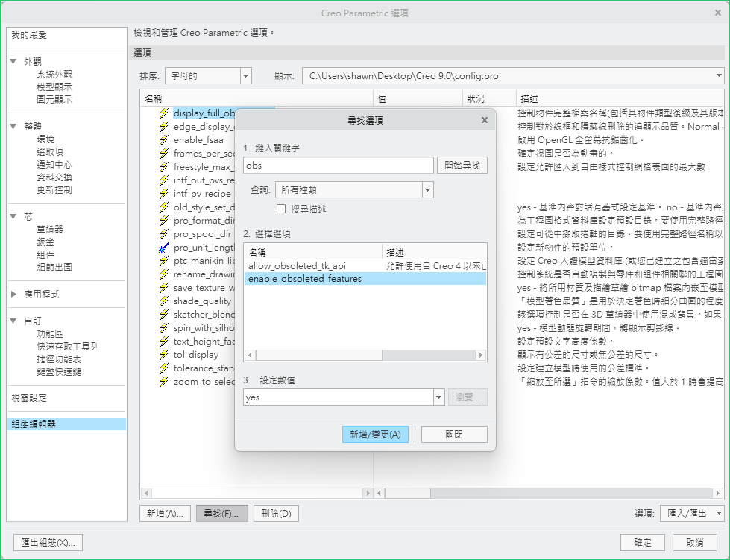Screen dimensions: 730x560
Task: Click the keyword input field containing obs
Action: click(338, 166)
